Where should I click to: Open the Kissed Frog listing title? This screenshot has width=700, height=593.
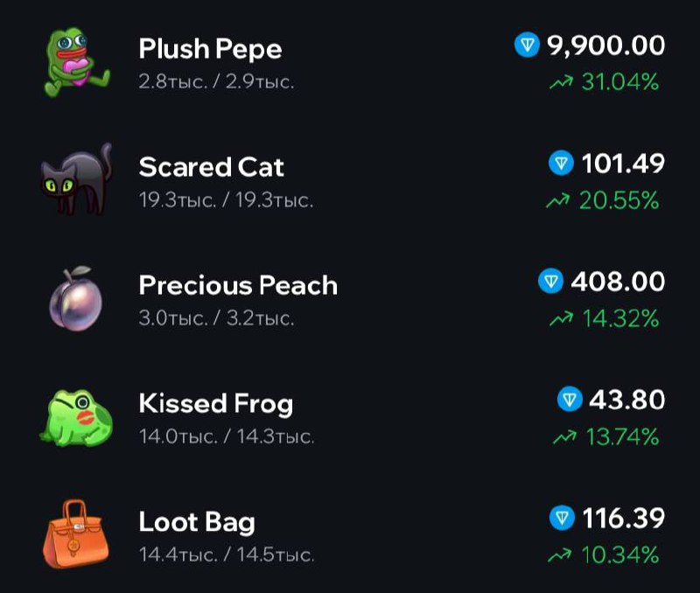point(215,403)
